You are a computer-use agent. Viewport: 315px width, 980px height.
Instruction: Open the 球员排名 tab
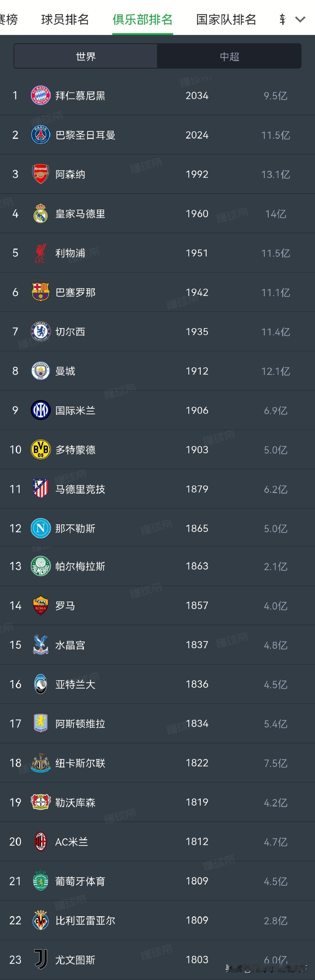pos(65,19)
